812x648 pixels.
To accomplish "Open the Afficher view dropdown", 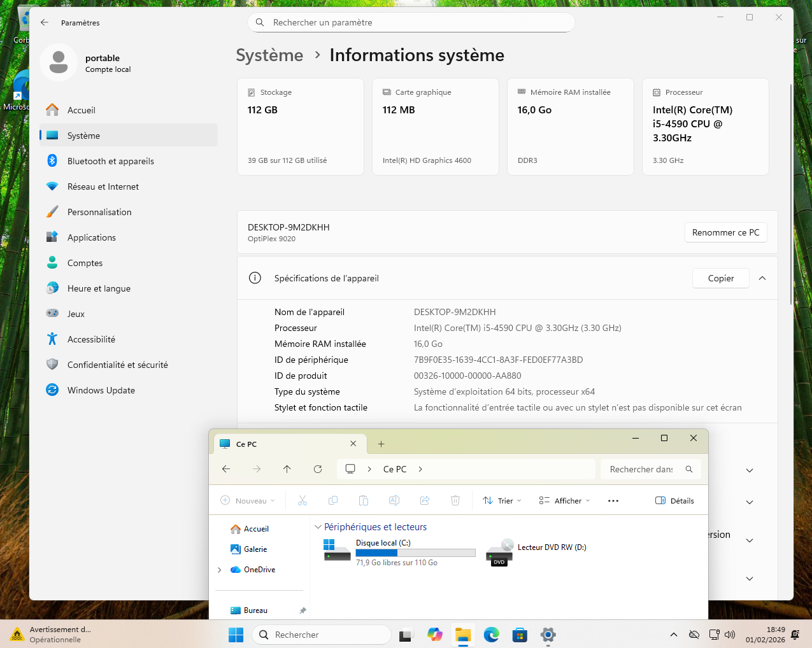I will tap(564, 501).
